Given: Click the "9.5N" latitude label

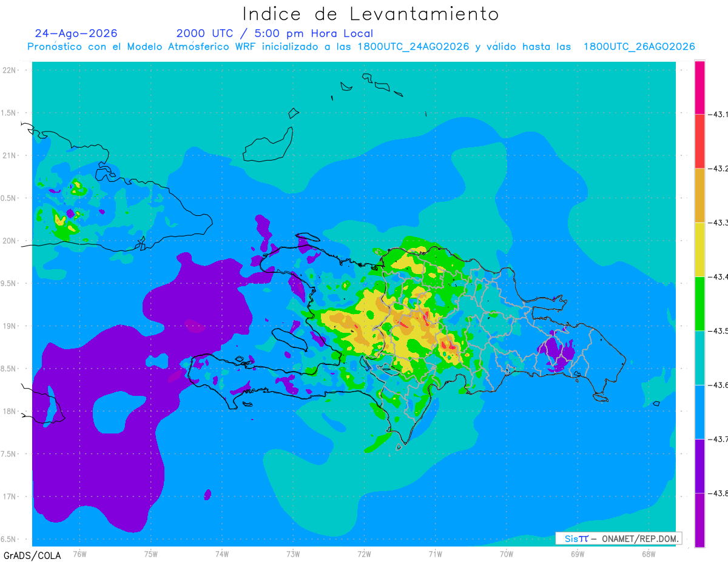Looking at the screenshot, I should (x=9, y=283).
